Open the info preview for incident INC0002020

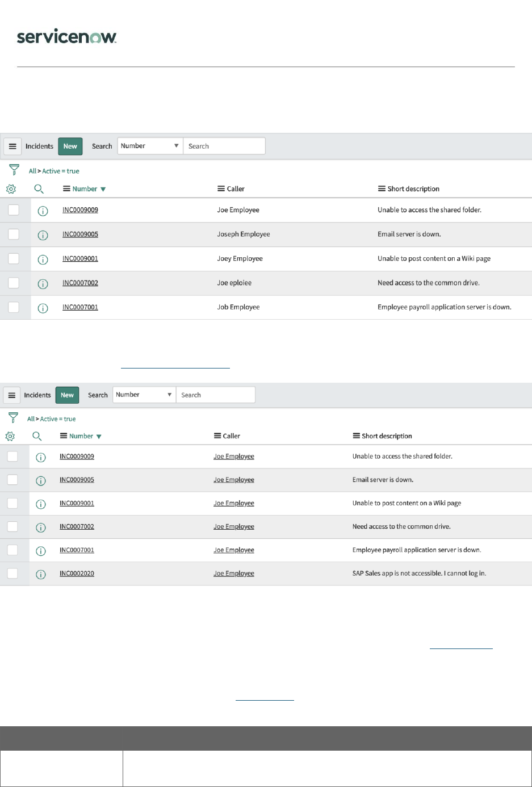pyautogui.click(x=41, y=574)
